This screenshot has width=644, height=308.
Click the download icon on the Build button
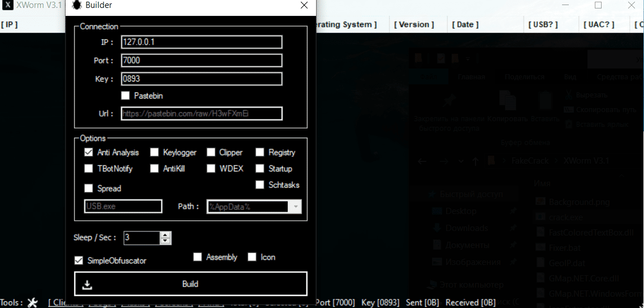(x=87, y=285)
